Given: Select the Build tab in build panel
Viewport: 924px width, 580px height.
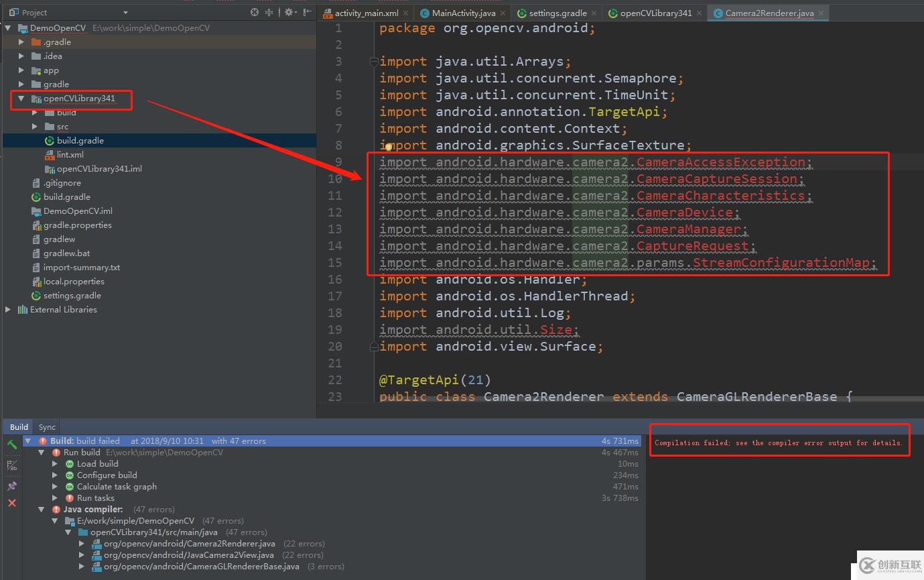Looking at the screenshot, I should tap(19, 427).
